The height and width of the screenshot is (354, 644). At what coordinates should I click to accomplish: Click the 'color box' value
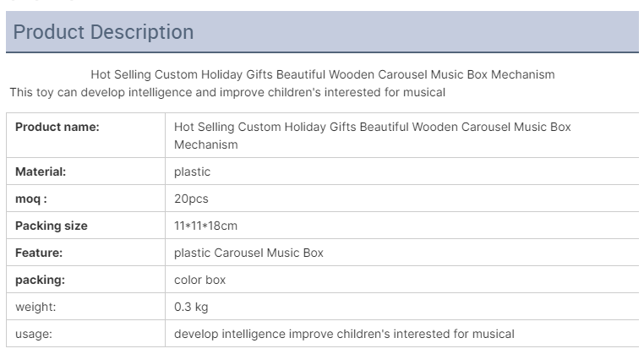tap(199, 280)
